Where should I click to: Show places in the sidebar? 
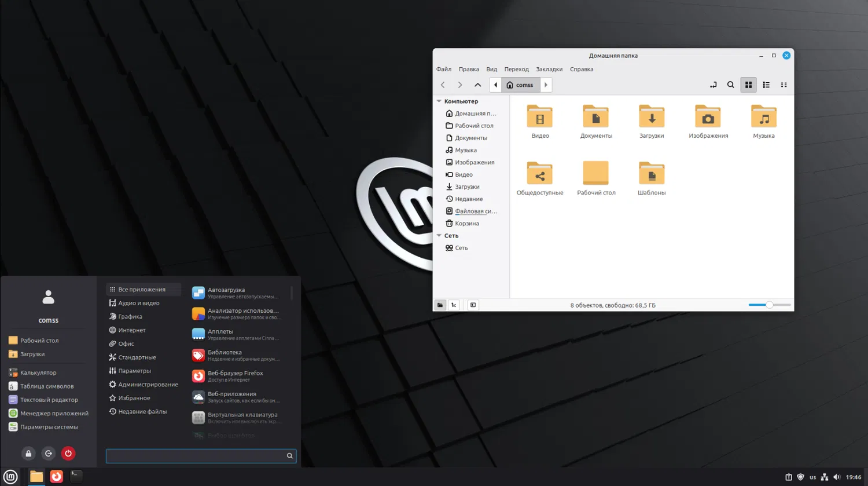[x=440, y=305]
